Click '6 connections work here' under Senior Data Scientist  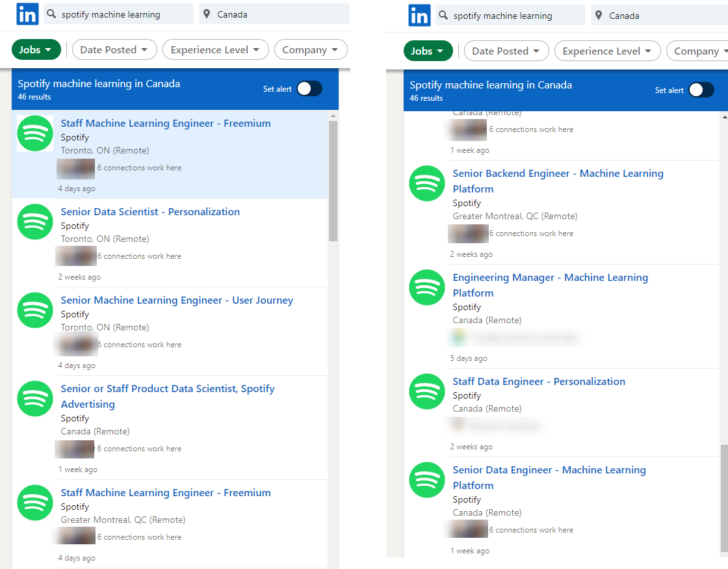point(139,256)
